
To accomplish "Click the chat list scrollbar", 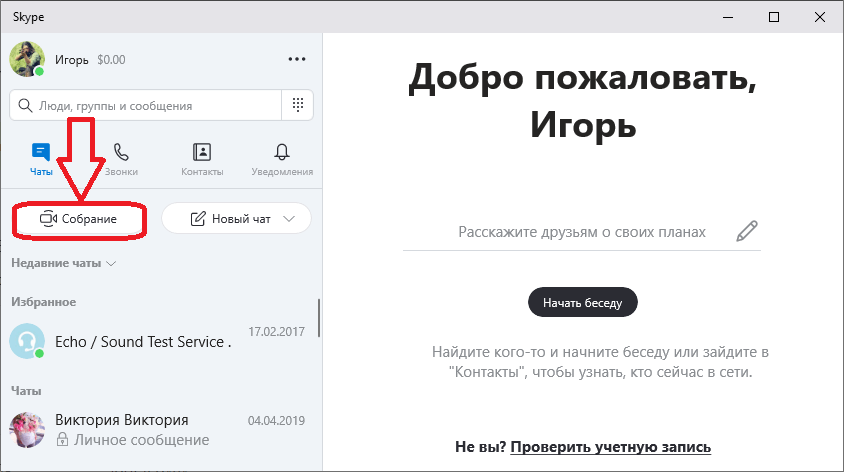I will pos(319,320).
